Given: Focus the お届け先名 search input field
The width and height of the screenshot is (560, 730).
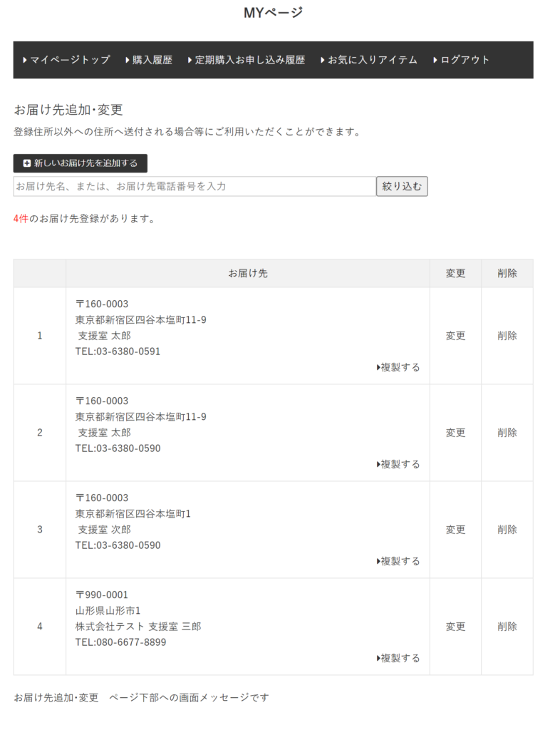Looking at the screenshot, I should tap(195, 186).
